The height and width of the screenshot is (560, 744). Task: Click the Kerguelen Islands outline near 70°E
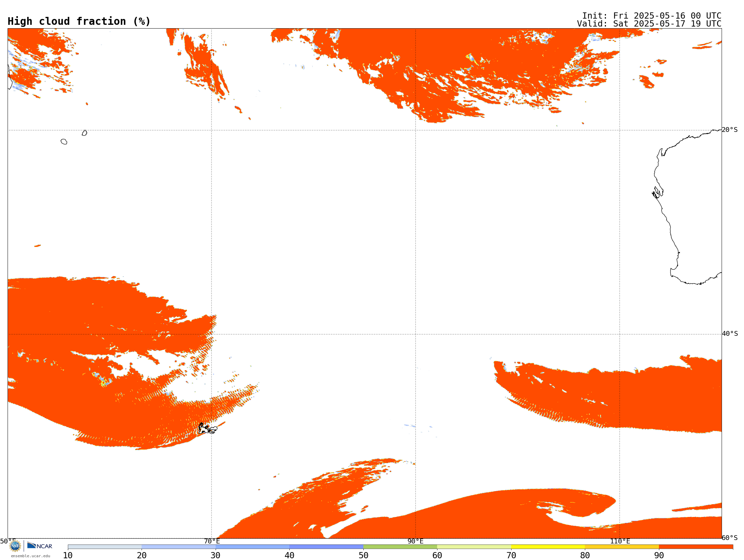coord(207,429)
